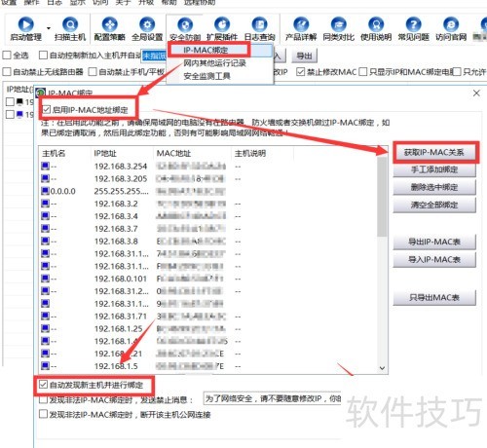Click the 扫描主机 scan hosts icon
The image size is (487, 448).
70,24
